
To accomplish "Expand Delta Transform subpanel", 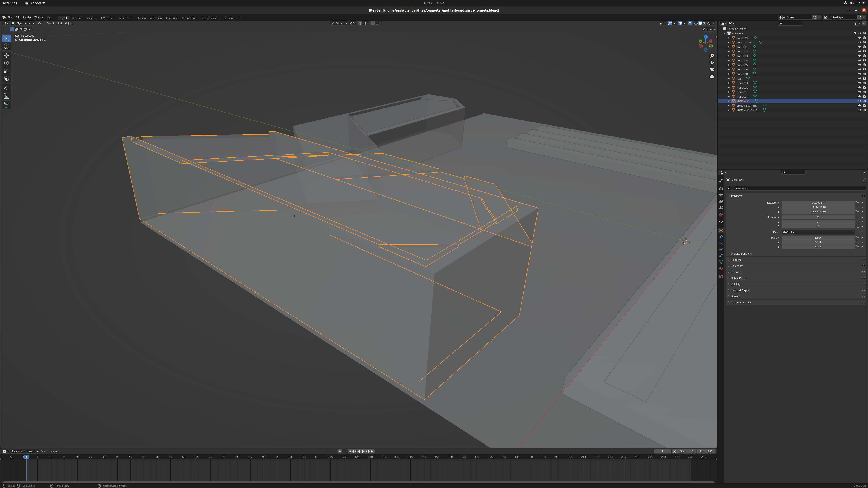I will tap(743, 253).
